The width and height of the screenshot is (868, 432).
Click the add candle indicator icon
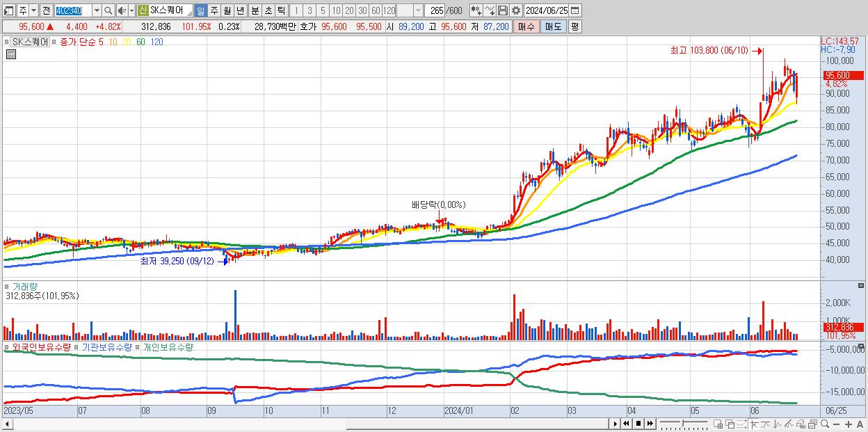coord(476,10)
